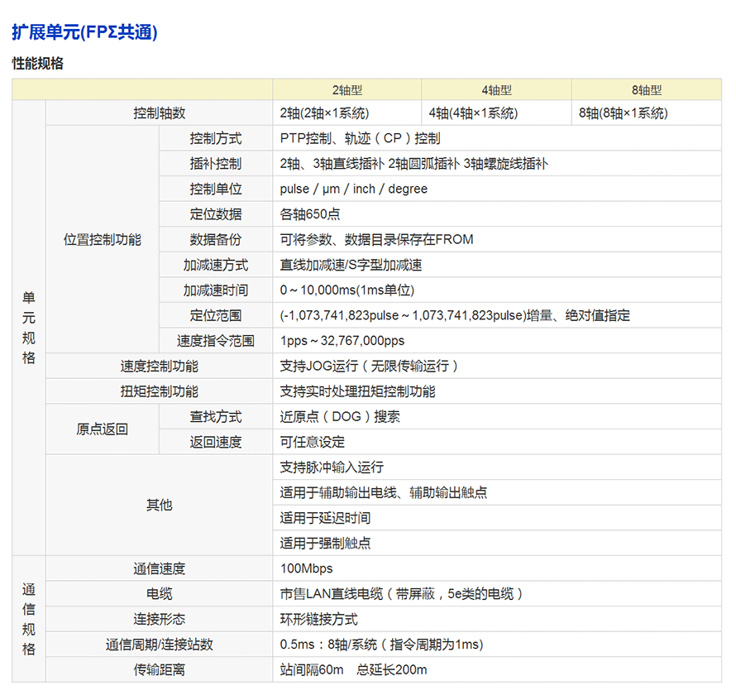This screenshot has width=736, height=700.
Task: Click the 加减速方式 row label
Action: point(216,266)
